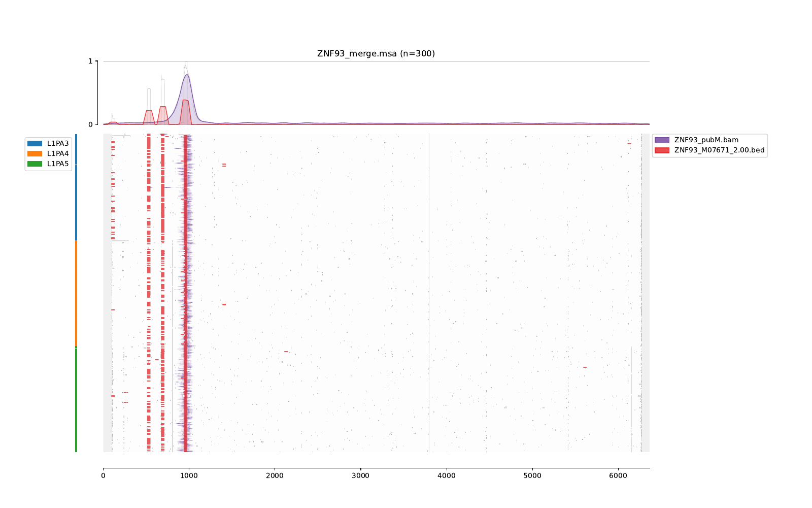
Task: Select the L1PA3 legend label
Action: 58,144
